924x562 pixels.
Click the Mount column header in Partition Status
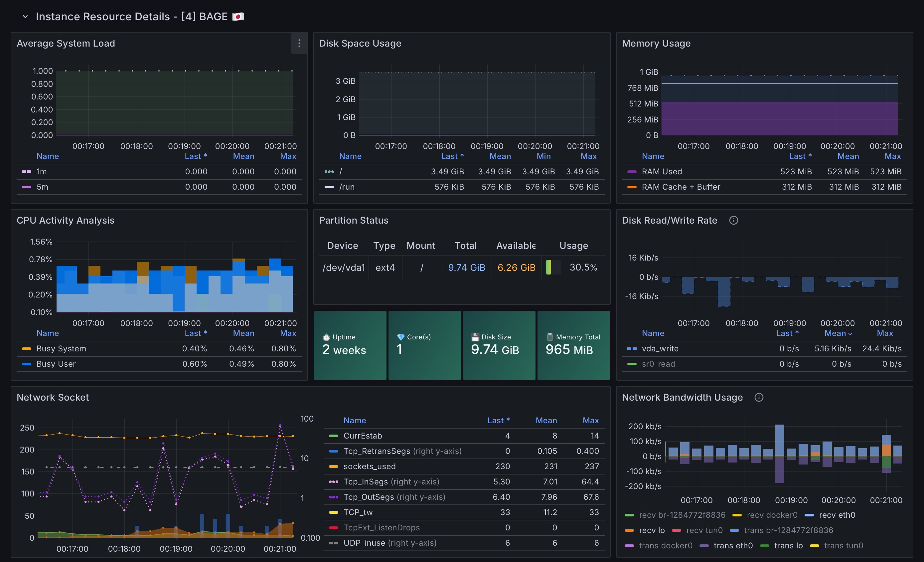pyautogui.click(x=421, y=245)
